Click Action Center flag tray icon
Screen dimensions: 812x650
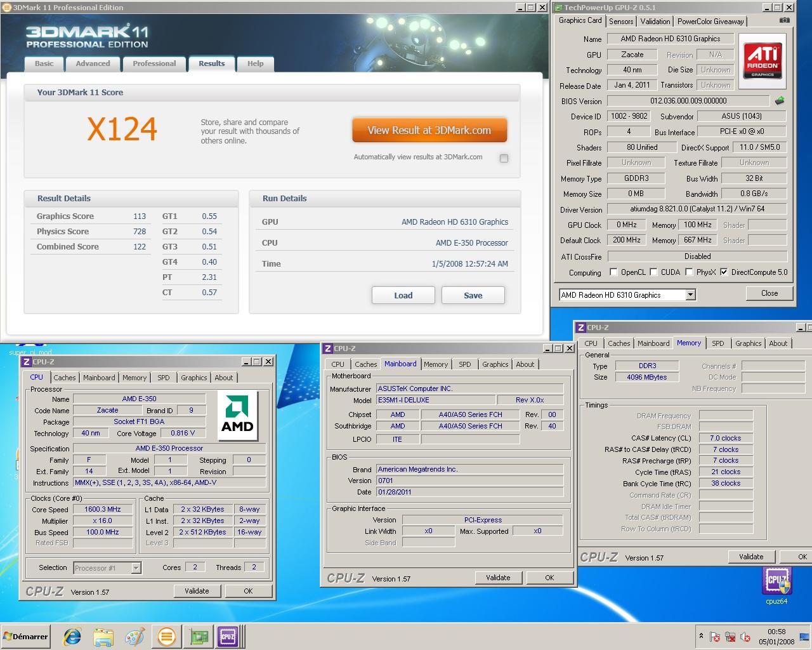pos(715,637)
